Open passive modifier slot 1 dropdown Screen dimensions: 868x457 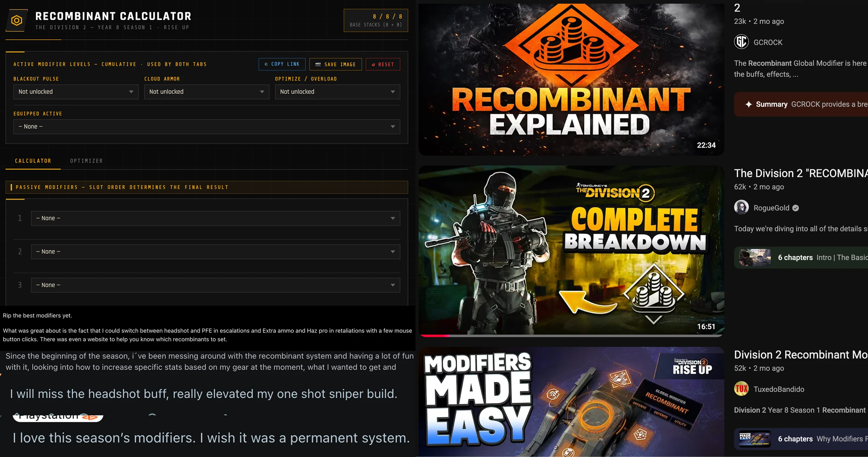click(x=215, y=218)
